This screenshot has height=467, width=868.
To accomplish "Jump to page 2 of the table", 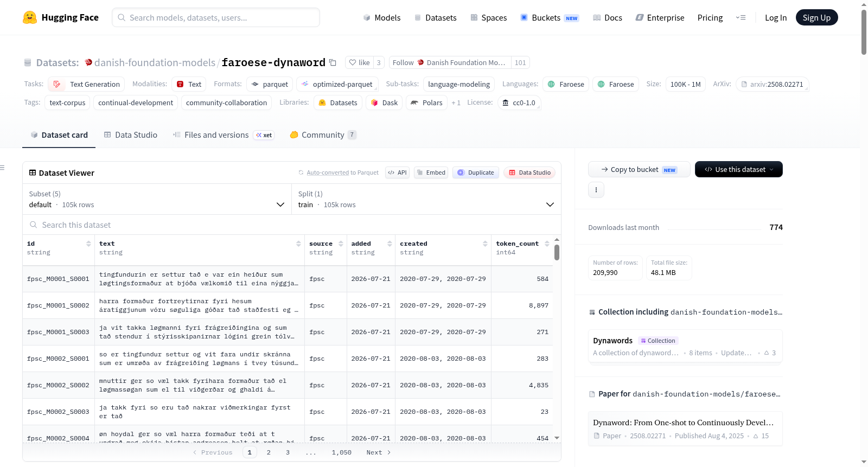I will click(269, 452).
